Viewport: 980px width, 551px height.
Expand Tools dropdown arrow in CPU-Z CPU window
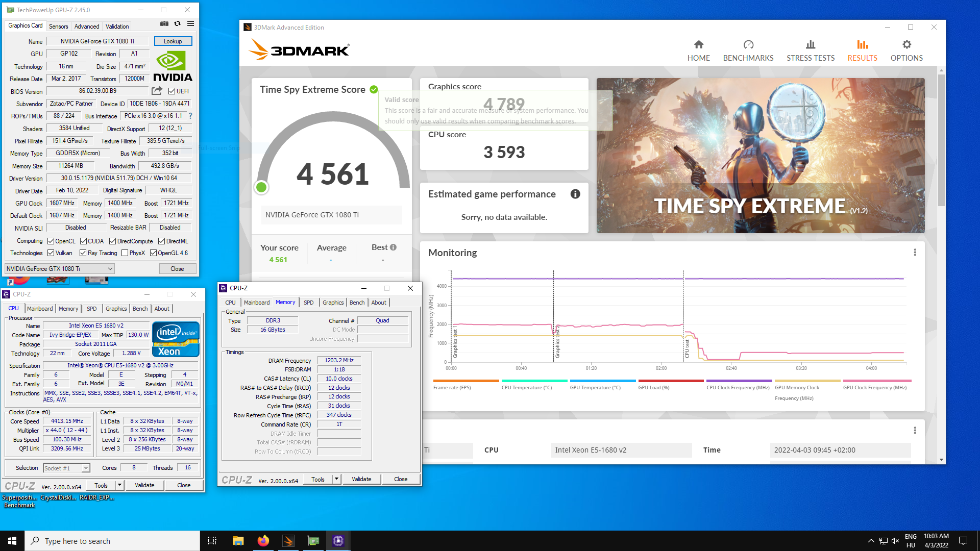pyautogui.click(x=119, y=485)
